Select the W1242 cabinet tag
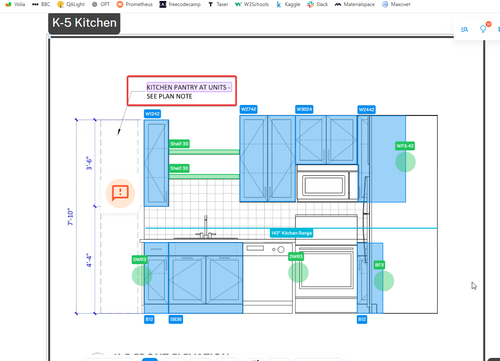Screen dimensions: 500x361 pos(152,114)
